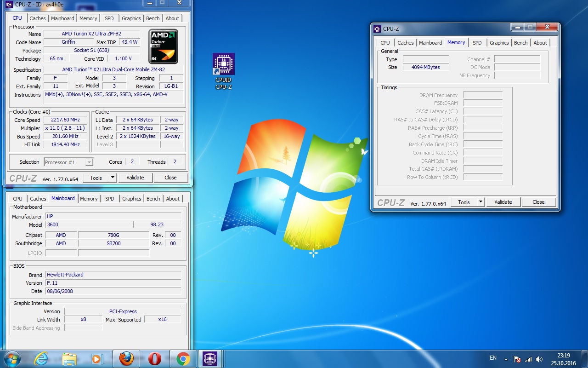Select SPD tab in bottom-left CPU-Z window

click(x=110, y=199)
